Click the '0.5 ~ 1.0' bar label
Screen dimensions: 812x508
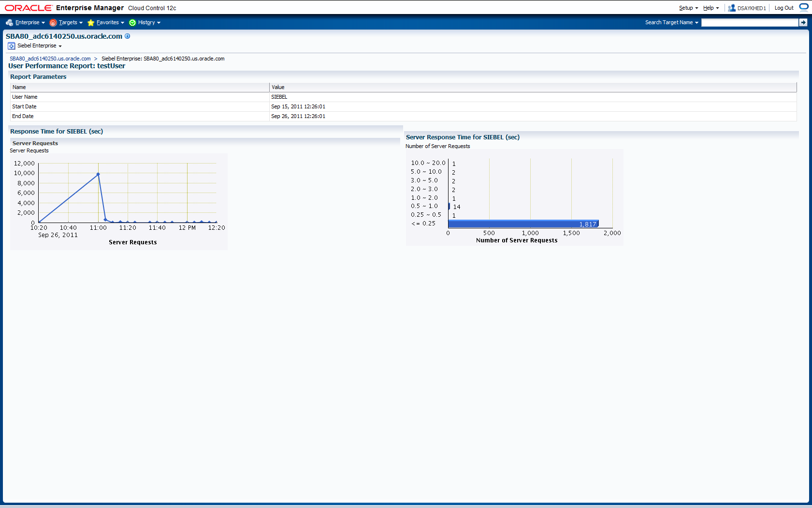click(424, 206)
